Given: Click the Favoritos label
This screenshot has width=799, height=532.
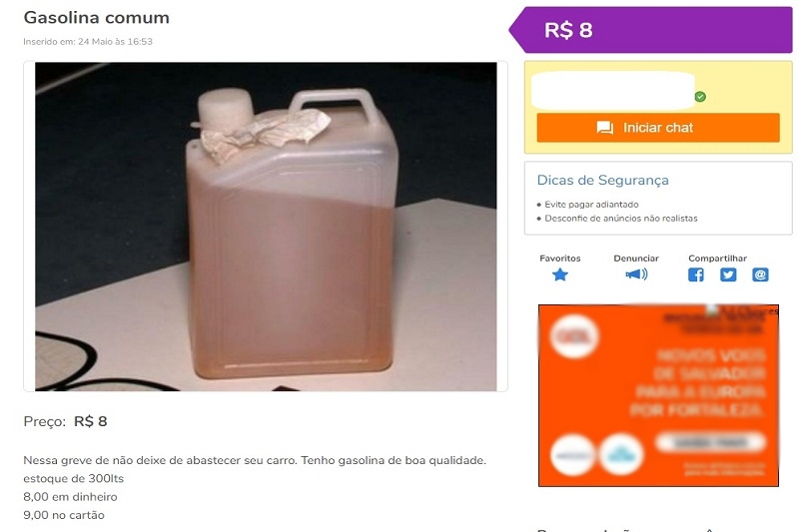Looking at the screenshot, I should click(560, 259).
